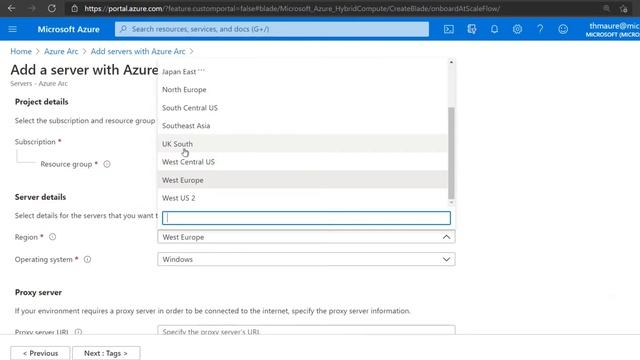This screenshot has height=360, width=640.
Task: Open the Operating system Windows dropdown
Action: [x=306, y=259]
